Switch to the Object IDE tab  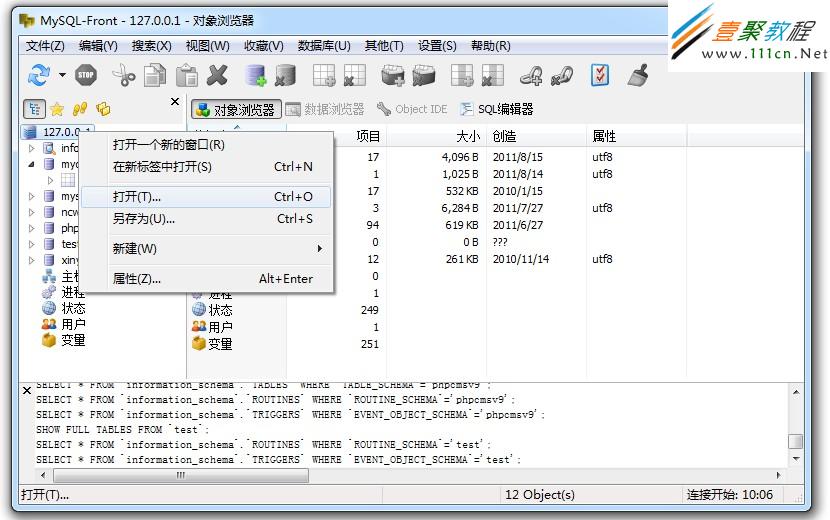(412, 109)
